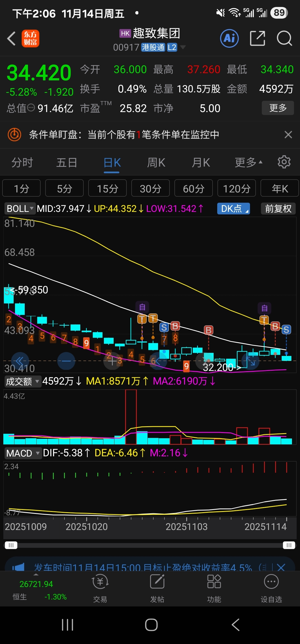Screen dimensions: 300x644
Task: Tap the back arrow icon
Action: point(11,38)
